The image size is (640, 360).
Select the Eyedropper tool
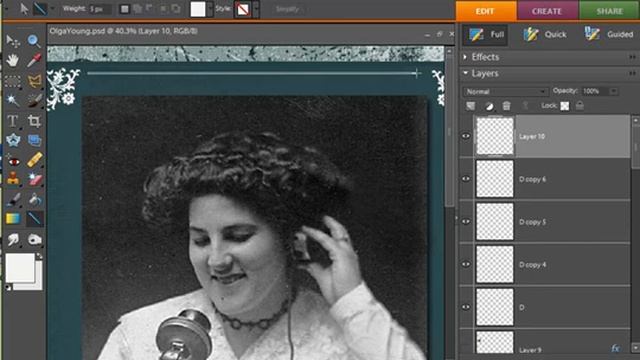(34, 60)
